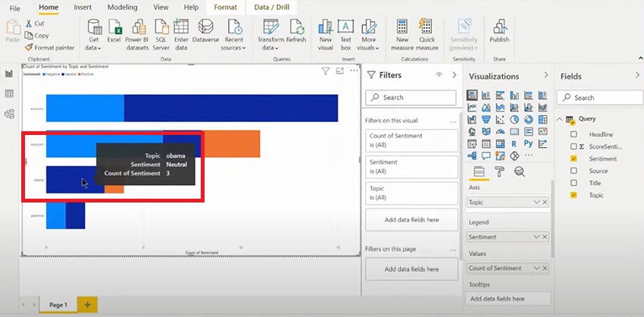This screenshot has height=317, width=644.
Task: Pick the Funnel chart visual
Action: pyautogui.click(x=486, y=120)
